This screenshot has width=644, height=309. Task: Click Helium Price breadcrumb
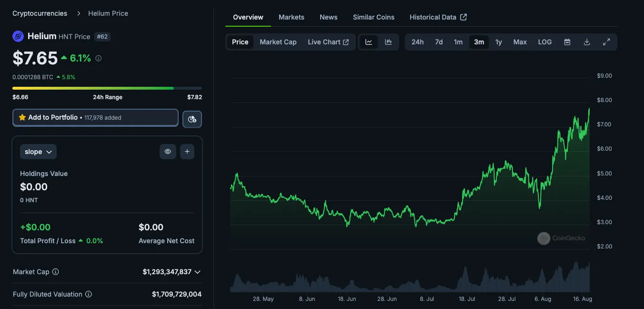pyautogui.click(x=108, y=13)
